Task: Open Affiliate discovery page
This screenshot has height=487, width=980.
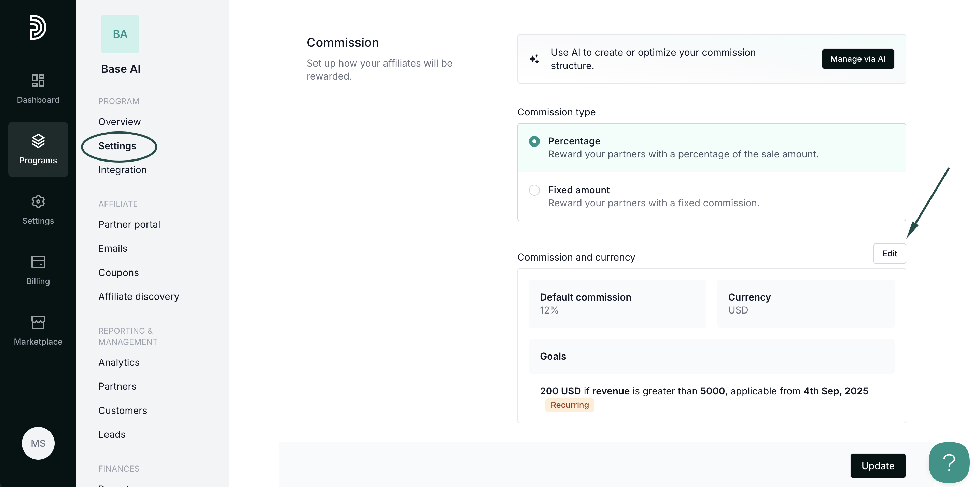Action: (x=139, y=297)
